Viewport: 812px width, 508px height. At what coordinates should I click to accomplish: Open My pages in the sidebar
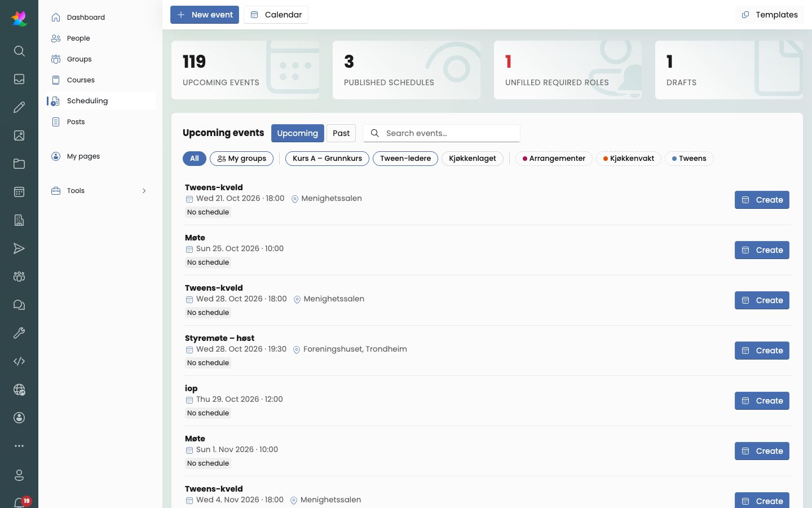point(100,156)
